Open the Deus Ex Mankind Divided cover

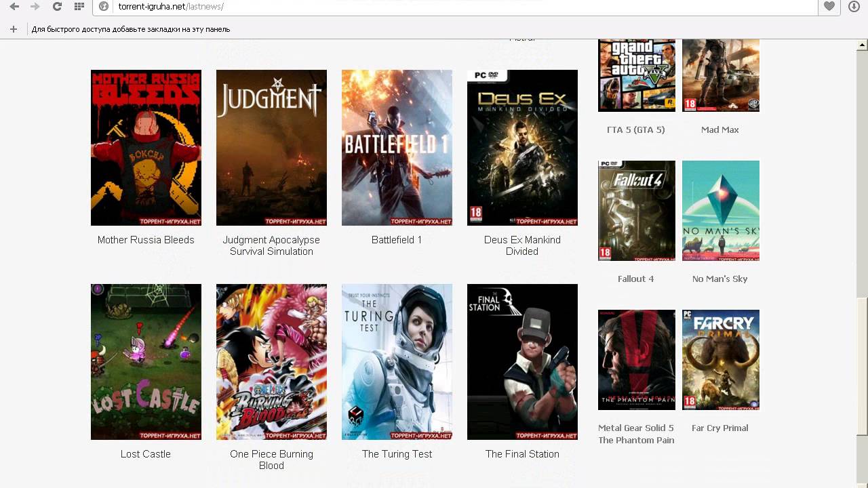pyautogui.click(x=522, y=148)
